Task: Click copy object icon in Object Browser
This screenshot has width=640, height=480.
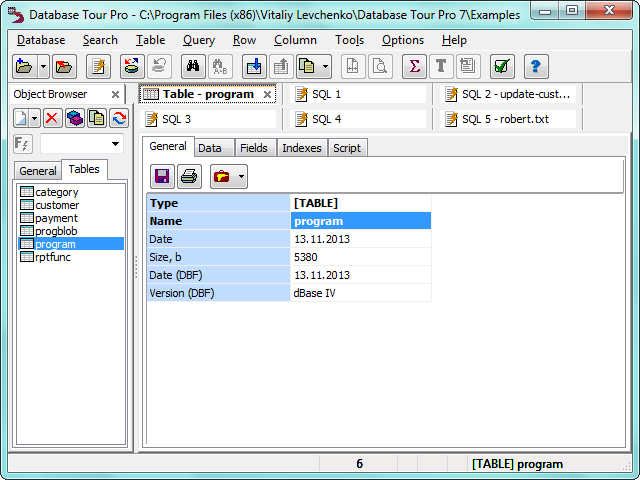Action: (x=97, y=118)
